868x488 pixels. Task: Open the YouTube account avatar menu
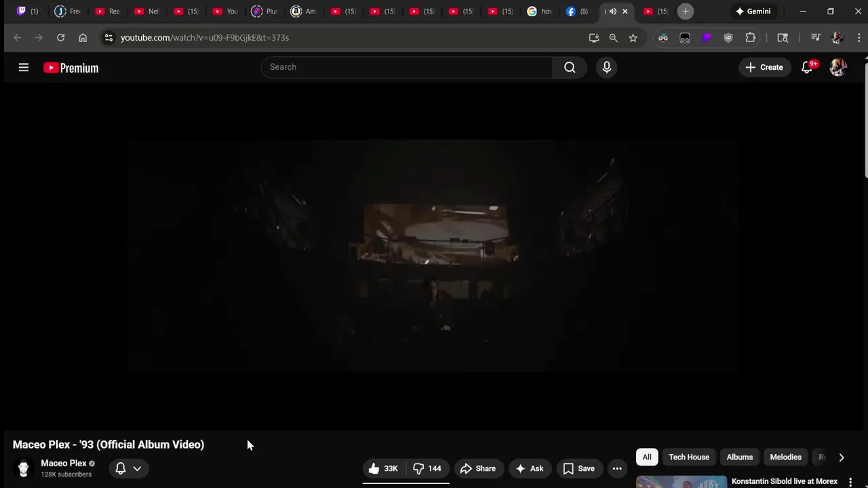(838, 67)
